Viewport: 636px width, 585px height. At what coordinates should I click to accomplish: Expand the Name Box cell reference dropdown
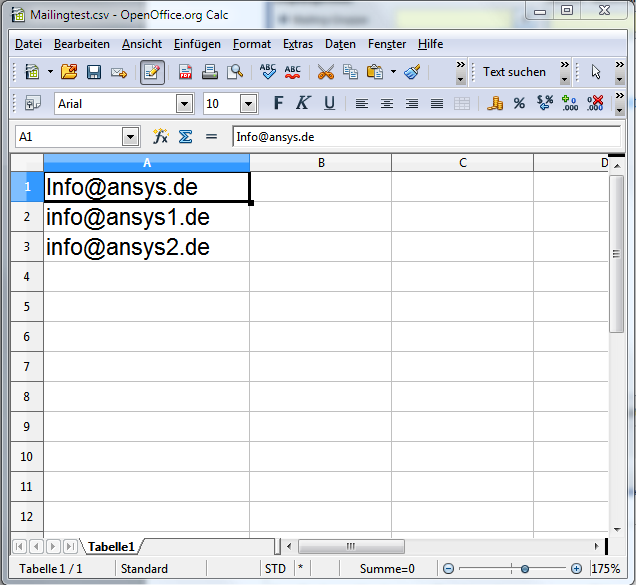130,137
